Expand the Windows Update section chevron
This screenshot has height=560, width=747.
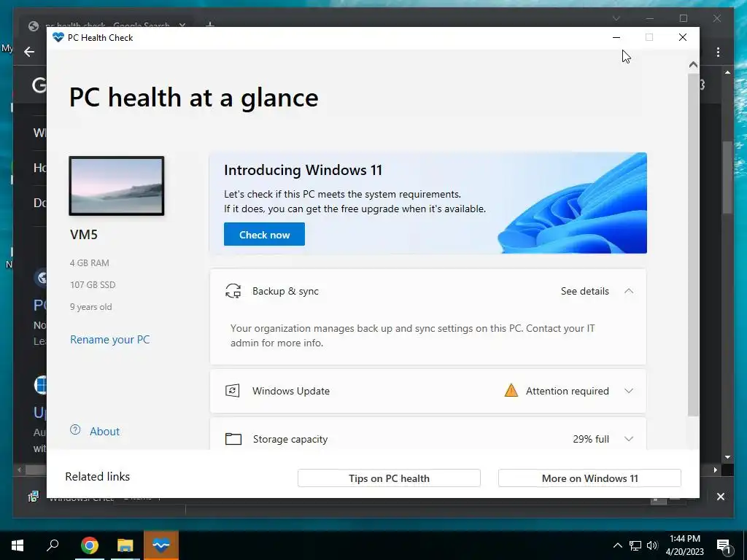(629, 391)
